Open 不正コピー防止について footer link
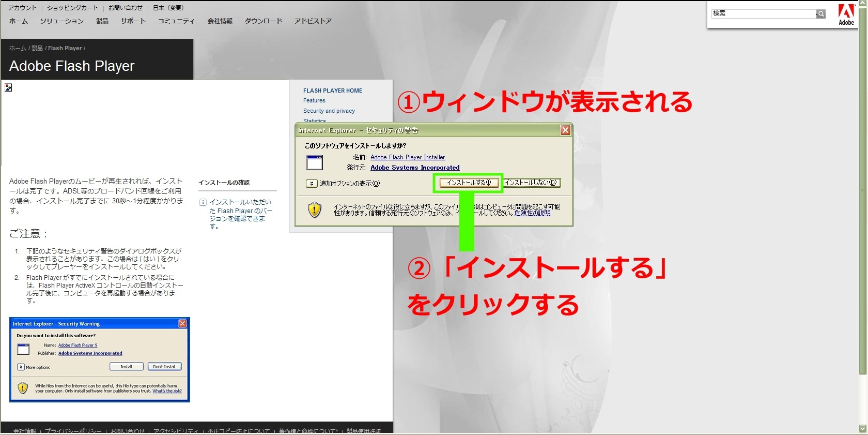Screen dimensions: 868x435 coord(239,431)
